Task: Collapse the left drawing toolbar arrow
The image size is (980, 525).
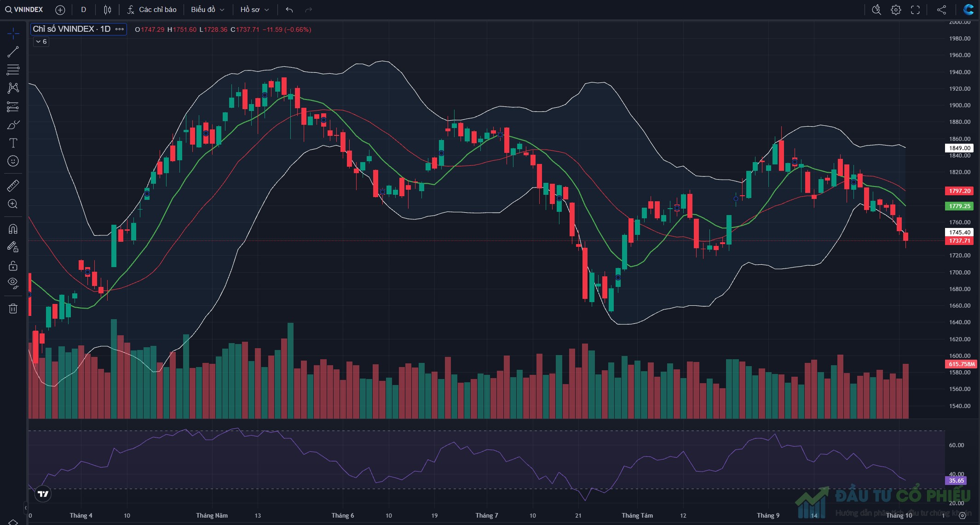Action: [x=26, y=508]
